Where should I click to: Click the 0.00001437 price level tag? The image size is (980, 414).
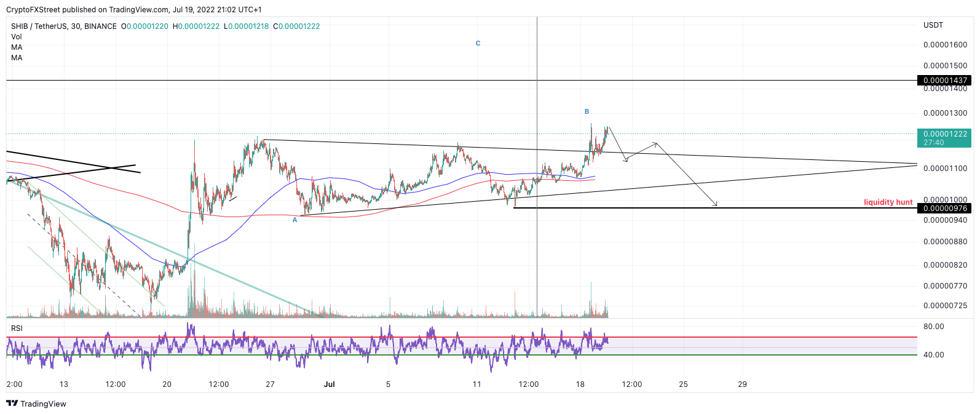pyautogui.click(x=944, y=80)
